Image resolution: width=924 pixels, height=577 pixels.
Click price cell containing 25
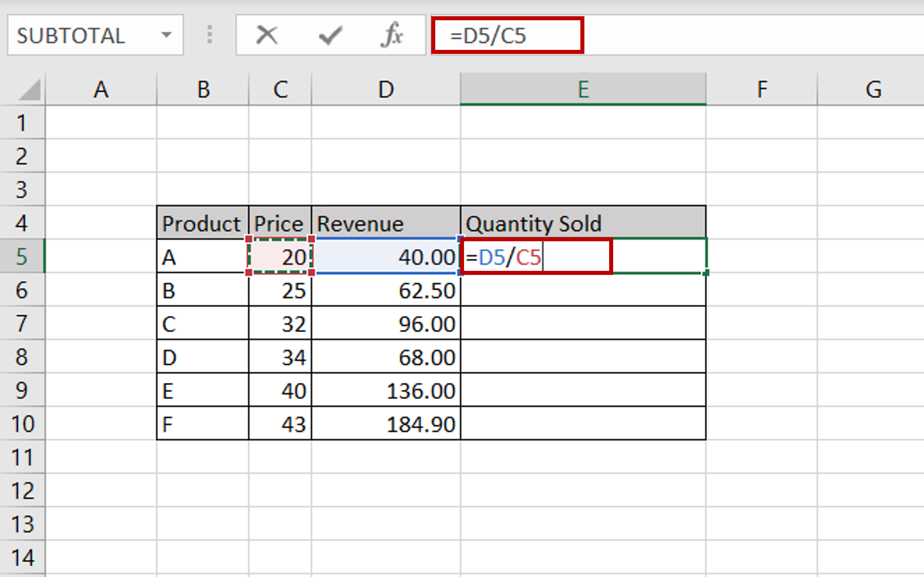(280, 290)
